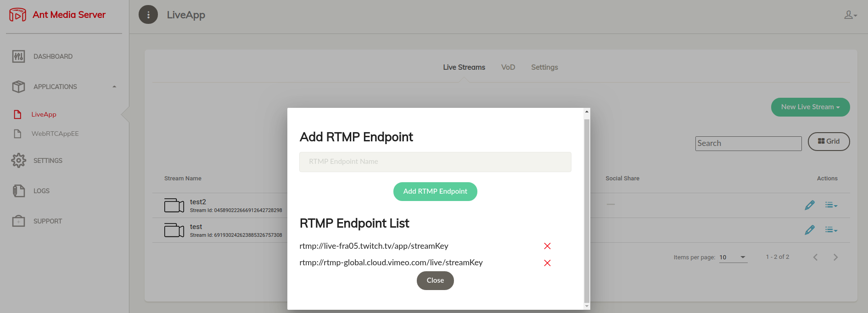Click the LiveApp file icon in sidebar

pos(18,114)
